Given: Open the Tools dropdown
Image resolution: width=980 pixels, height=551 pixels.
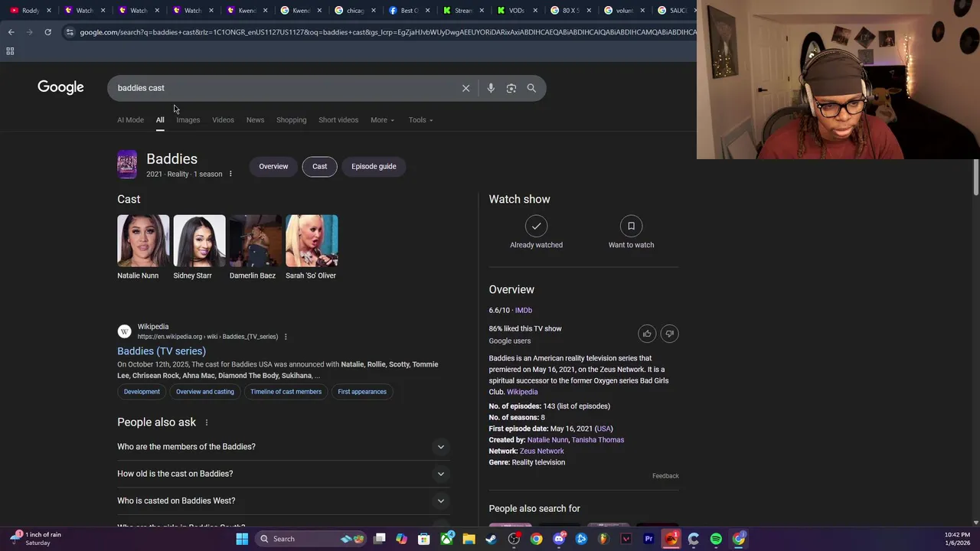Looking at the screenshot, I should [420, 120].
